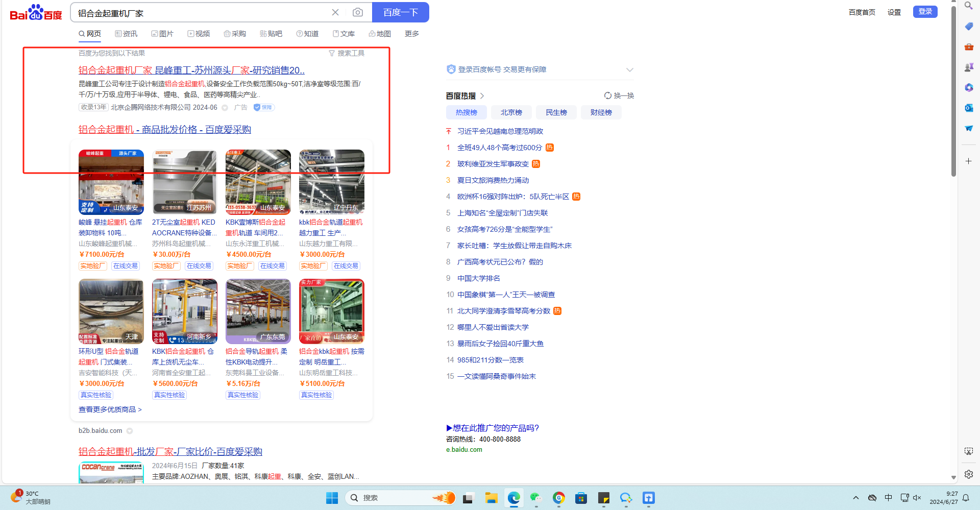Open 查看更多优质商品 link
The image size is (980, 510).
point(110,409)
